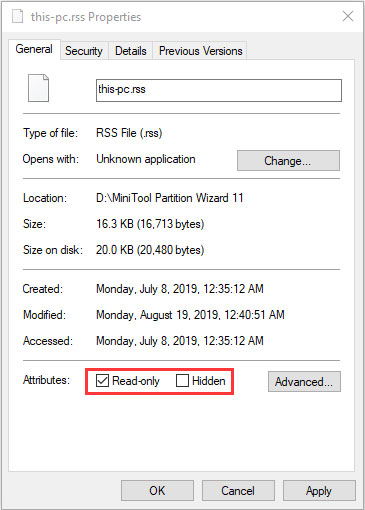
Task: Open Advanced... attributes settings
Action: coord(304,382)
